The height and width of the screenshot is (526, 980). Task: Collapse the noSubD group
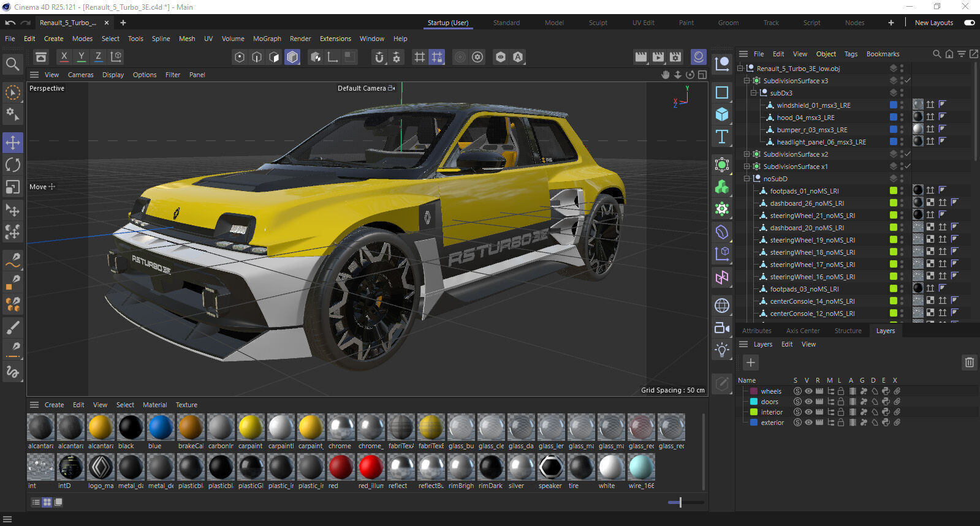coord(746,179)
